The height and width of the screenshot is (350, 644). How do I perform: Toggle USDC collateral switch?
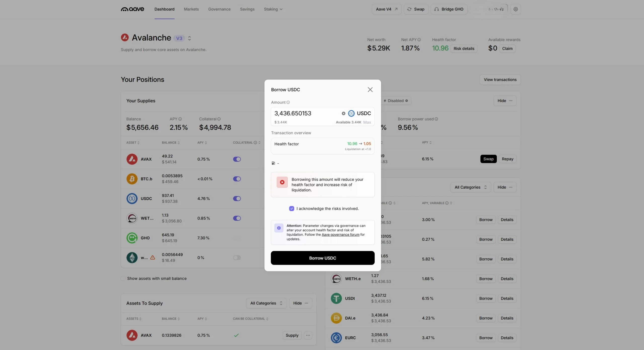click(237, 198)
